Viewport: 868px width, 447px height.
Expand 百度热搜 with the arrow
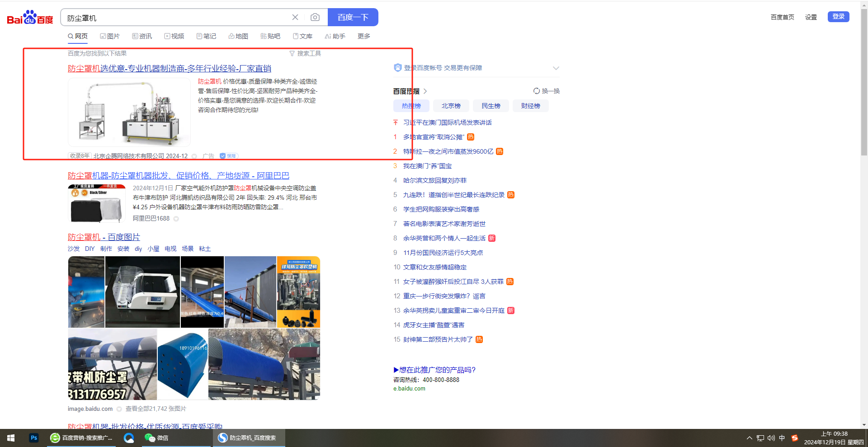click(425, 91)
